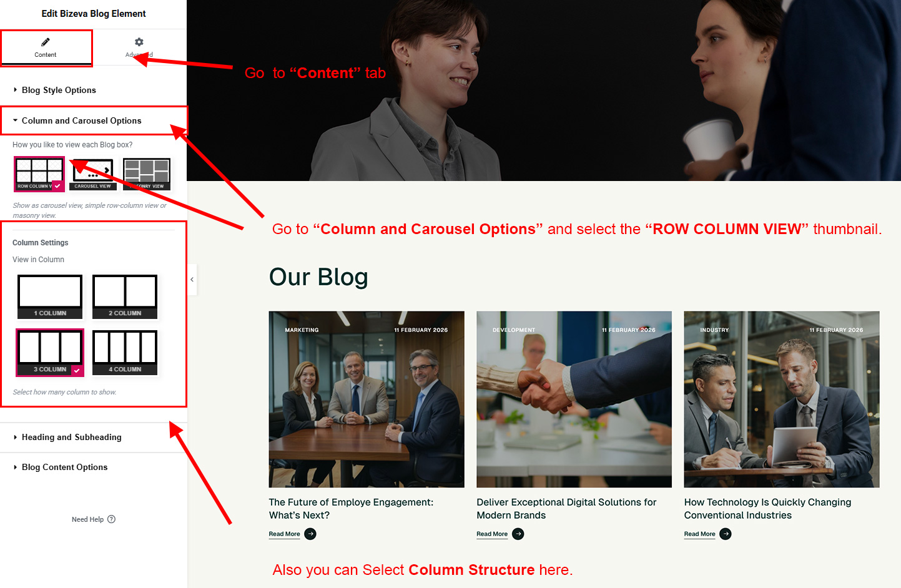901x588 pixels.
Task: Click the Need Help question mark icon
Action: tap(111, 519)
